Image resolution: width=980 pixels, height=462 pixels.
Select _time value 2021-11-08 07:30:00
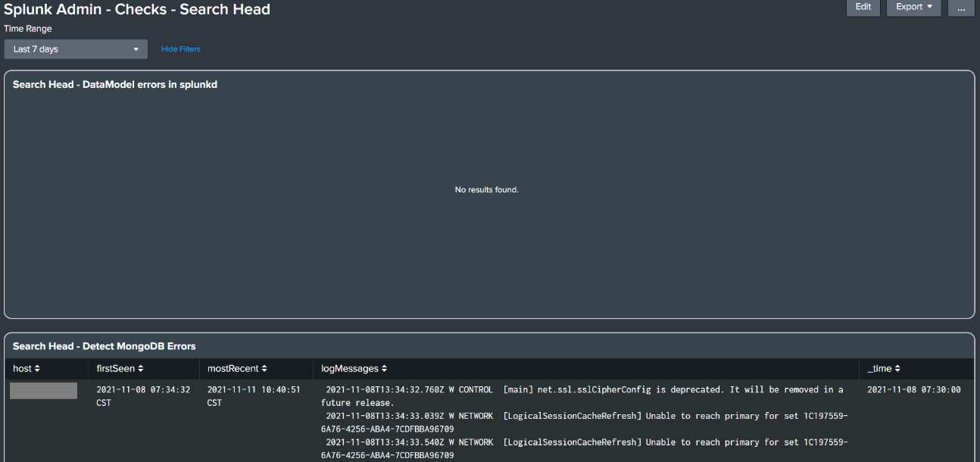(914, 390)
